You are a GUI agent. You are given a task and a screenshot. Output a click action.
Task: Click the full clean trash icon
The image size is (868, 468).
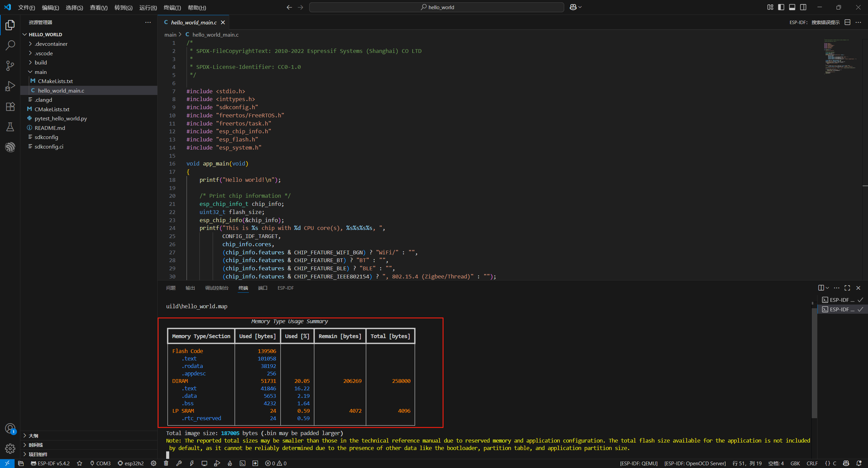pos(166,463)
